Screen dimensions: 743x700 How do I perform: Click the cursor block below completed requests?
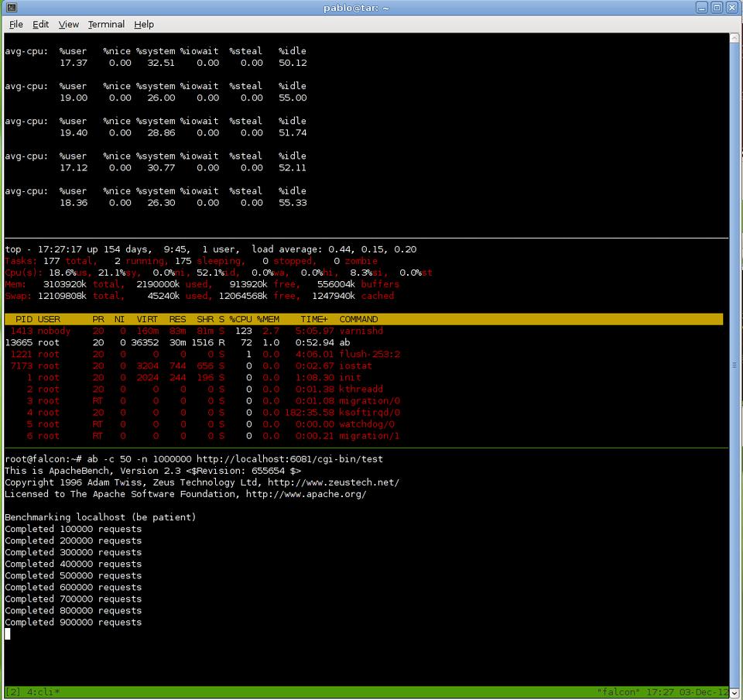pos(8,634)
